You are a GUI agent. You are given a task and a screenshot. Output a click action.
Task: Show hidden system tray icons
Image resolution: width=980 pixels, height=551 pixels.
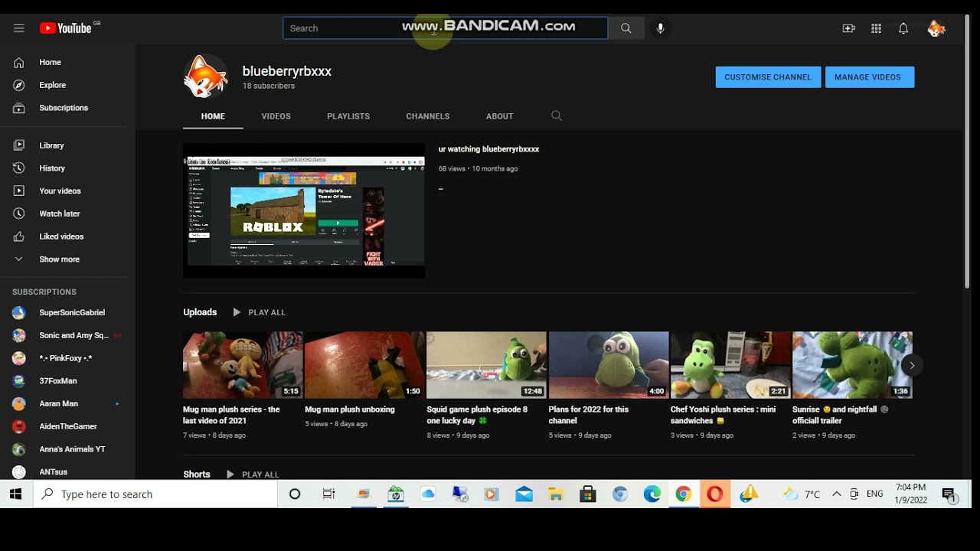(836, 494)
